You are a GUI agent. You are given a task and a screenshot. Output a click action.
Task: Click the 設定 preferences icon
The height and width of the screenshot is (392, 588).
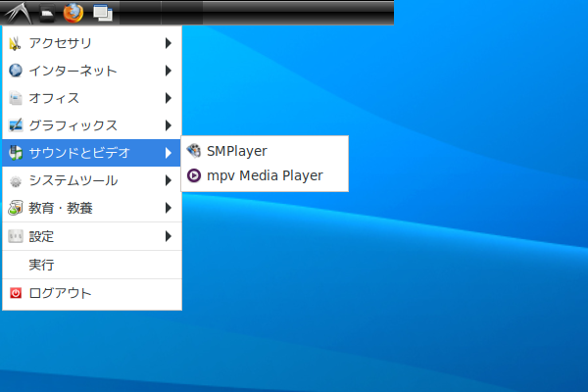pyautogui.click(x=16, y=236)
